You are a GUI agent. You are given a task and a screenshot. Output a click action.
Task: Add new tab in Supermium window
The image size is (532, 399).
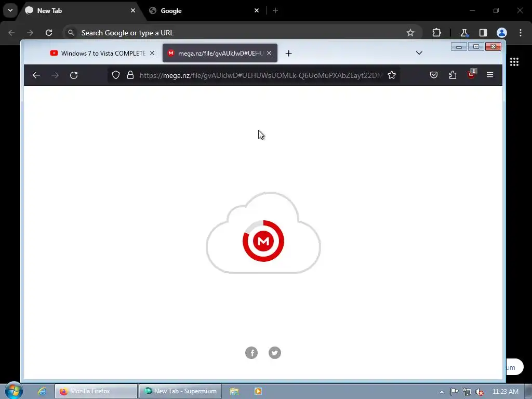275,10
